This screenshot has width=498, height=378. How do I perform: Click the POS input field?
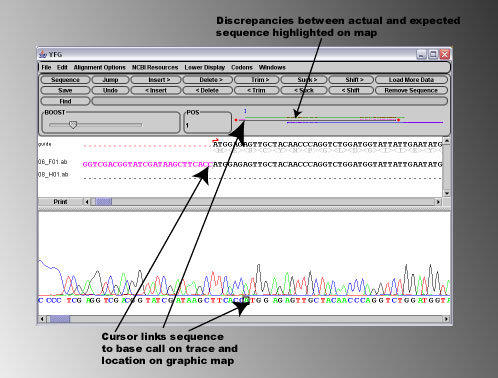[x=208, y=125]
